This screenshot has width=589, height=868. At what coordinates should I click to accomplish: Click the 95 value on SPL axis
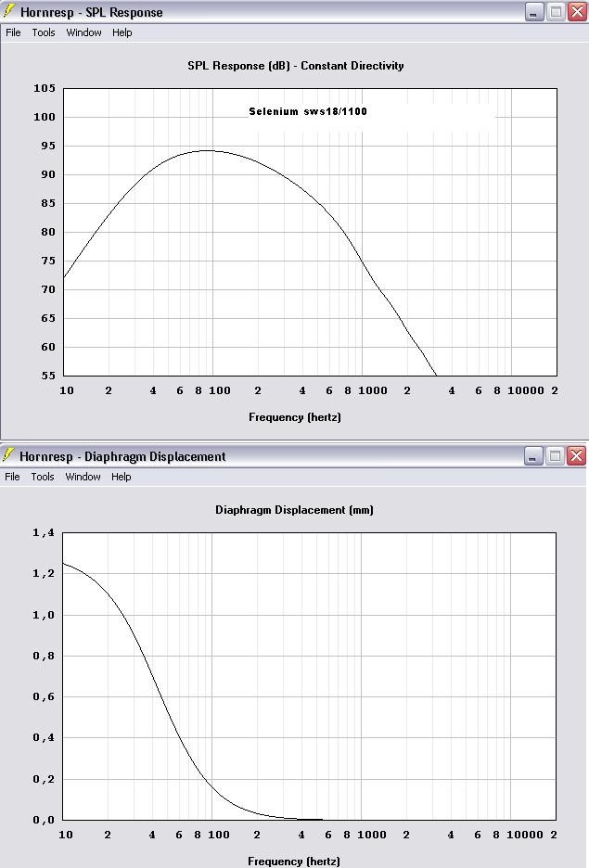pyautogui.click(x=48, y=146)
